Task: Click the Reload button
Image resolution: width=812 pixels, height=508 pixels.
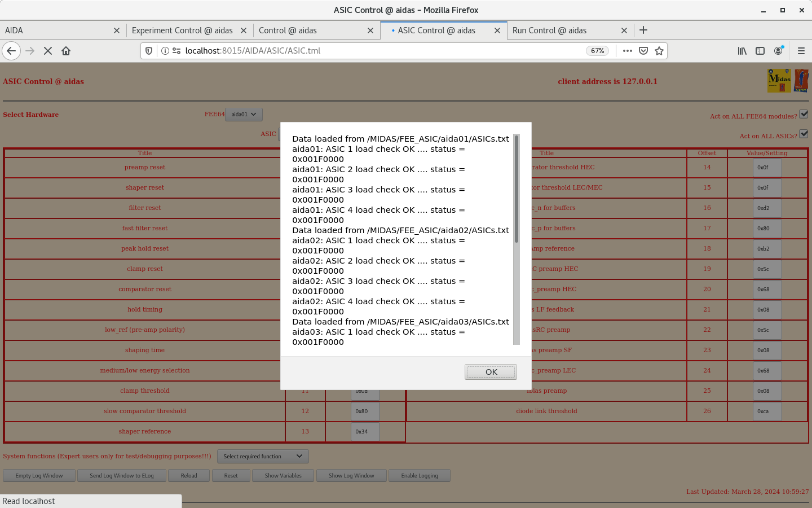Action: tap(189, 476)
